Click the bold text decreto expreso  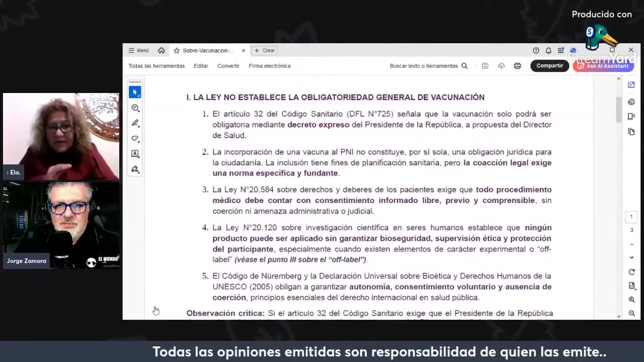pos(318,125)
